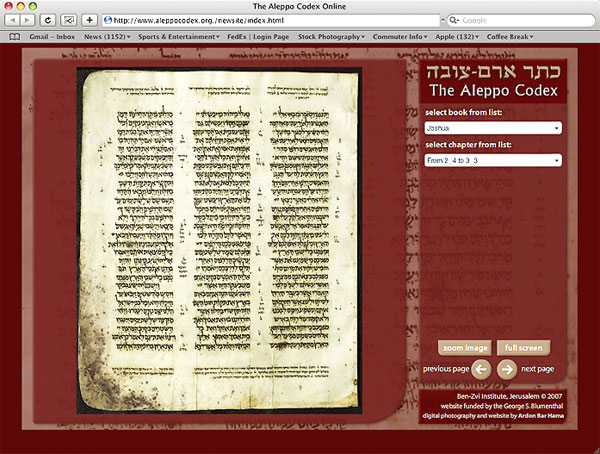Expand Coffee Break bookmarks folder
600x454 pixels.
tap(510, 37)
